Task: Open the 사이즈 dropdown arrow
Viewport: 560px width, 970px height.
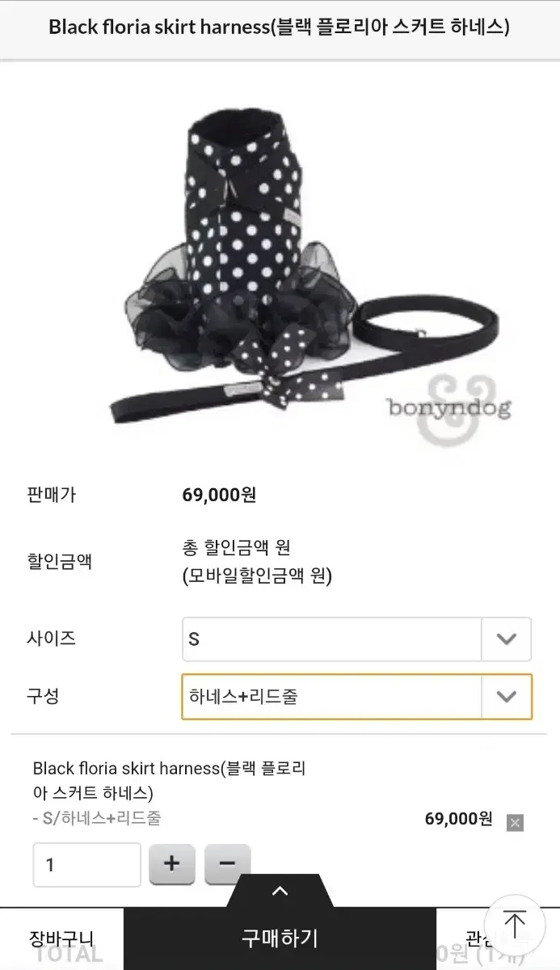Action: pos(507,639)
